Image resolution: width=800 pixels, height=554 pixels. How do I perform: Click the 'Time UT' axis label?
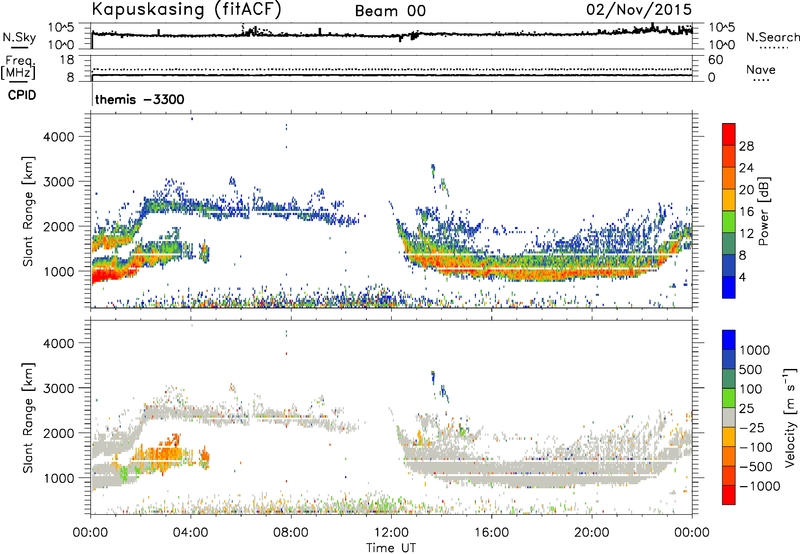click(391, 548)
